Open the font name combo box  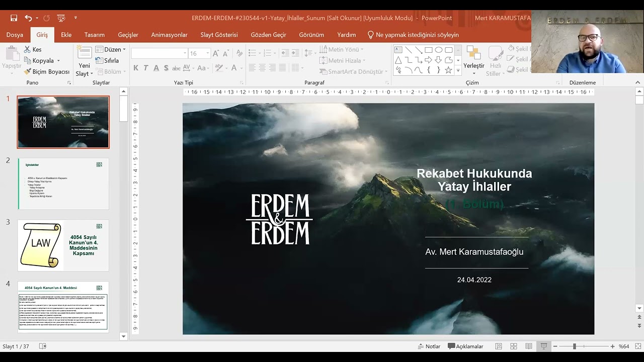coord(159,53)
